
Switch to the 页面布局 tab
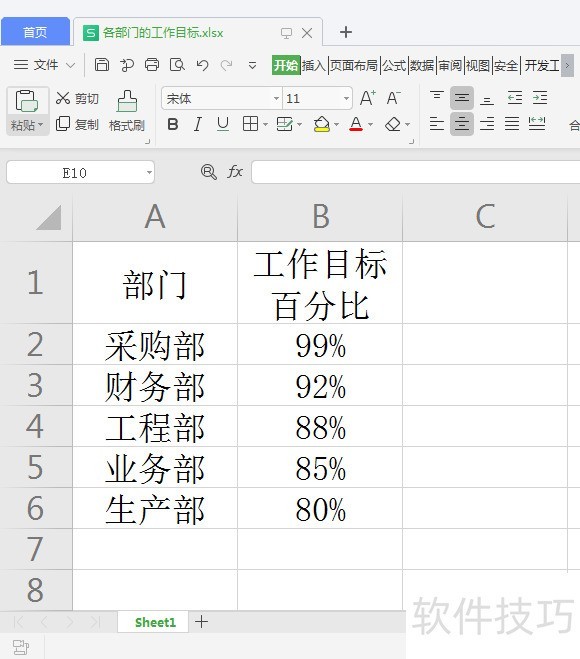(353, 65)
